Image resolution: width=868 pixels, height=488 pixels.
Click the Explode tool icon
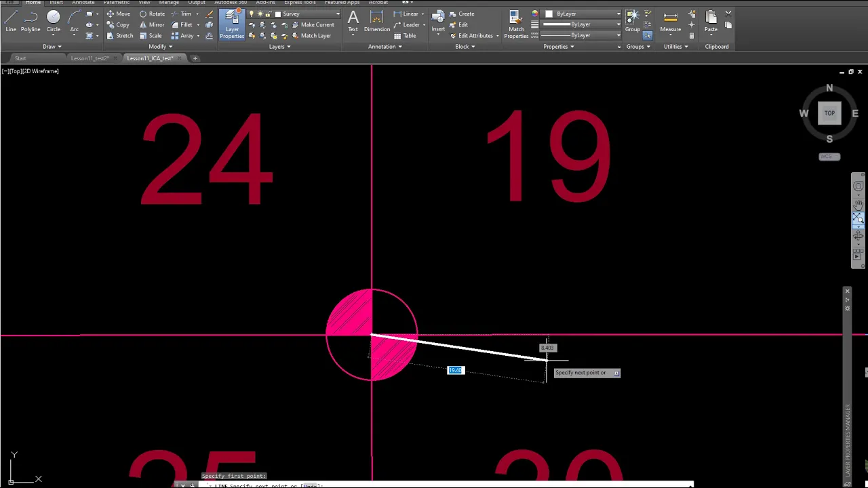click(x=209, y=24)
